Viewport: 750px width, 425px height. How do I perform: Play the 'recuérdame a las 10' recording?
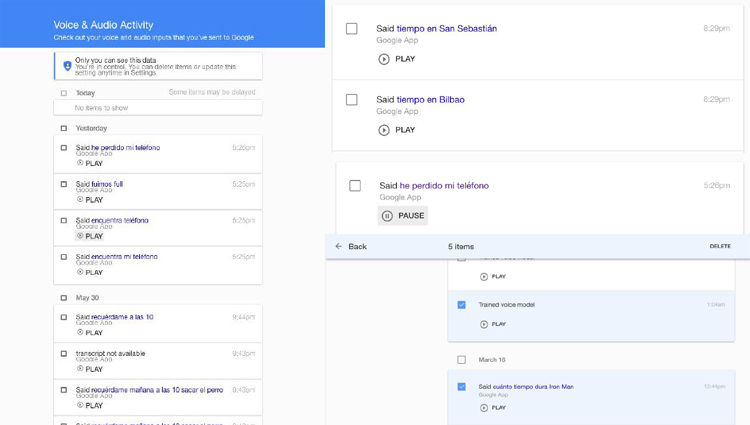(x=90, y=333)
